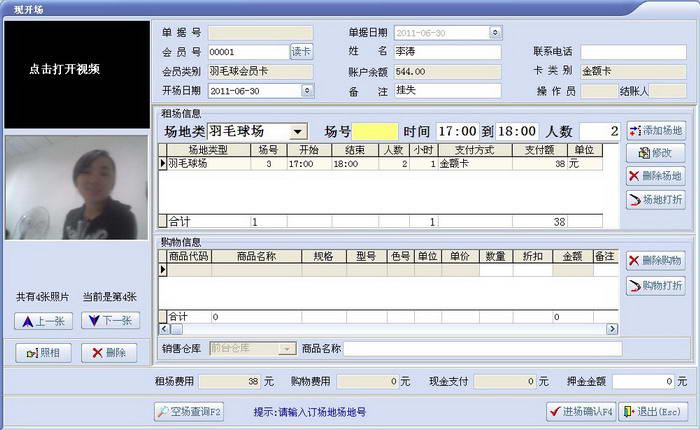Click the 17:00 start time field
This screenshot has width=700, height=430.
click(x=457, y=131)
